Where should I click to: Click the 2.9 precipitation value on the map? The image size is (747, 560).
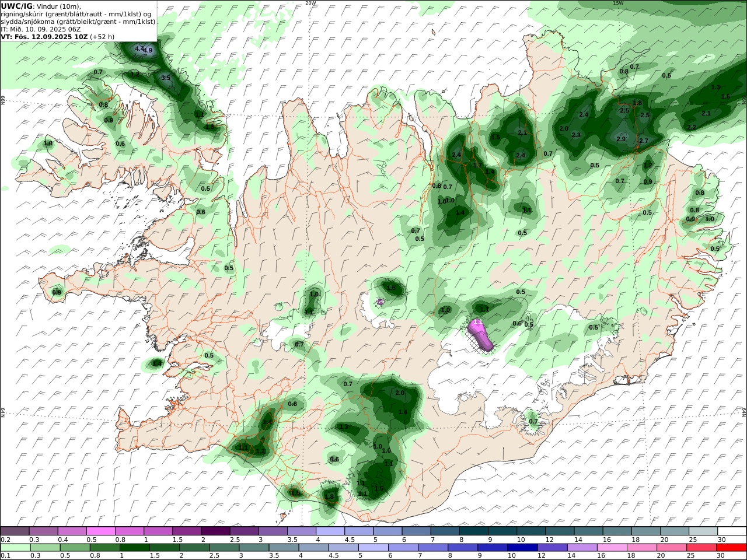[621, 139]
